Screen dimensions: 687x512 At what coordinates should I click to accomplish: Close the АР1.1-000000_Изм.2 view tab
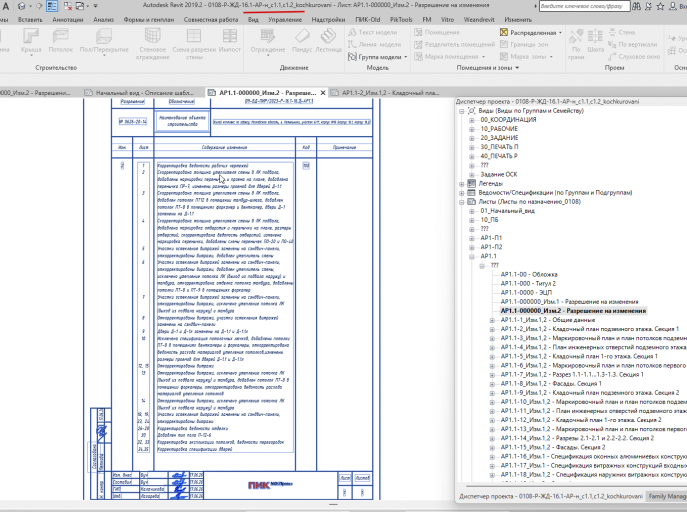(323, 93)
